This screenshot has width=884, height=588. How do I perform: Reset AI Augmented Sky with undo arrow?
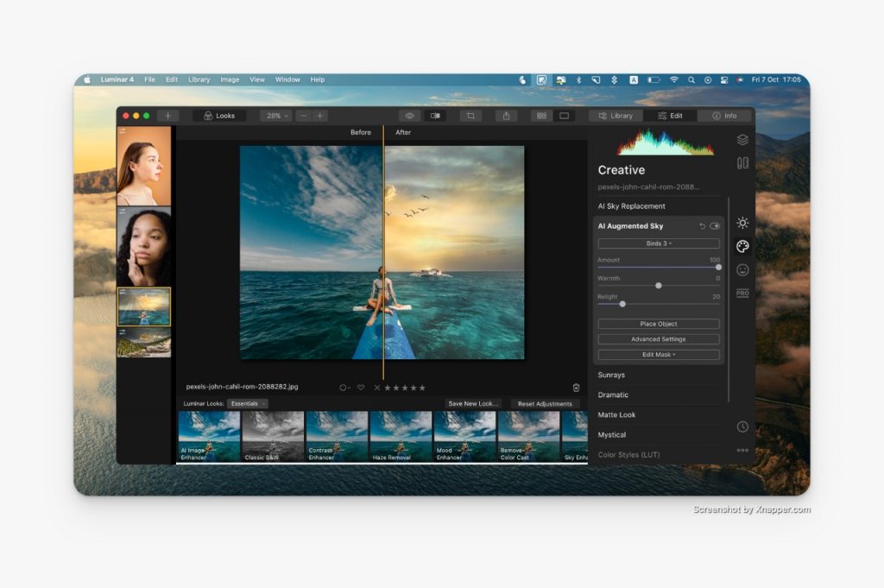(x=702, y=226)
